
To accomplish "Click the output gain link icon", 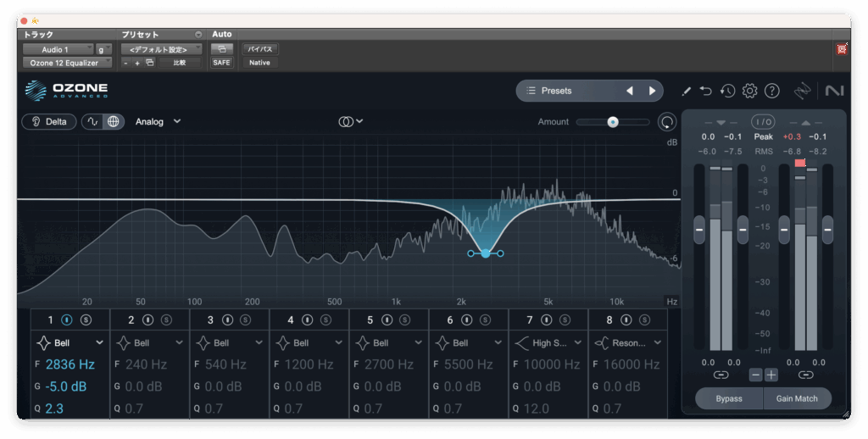I will 805,374.
